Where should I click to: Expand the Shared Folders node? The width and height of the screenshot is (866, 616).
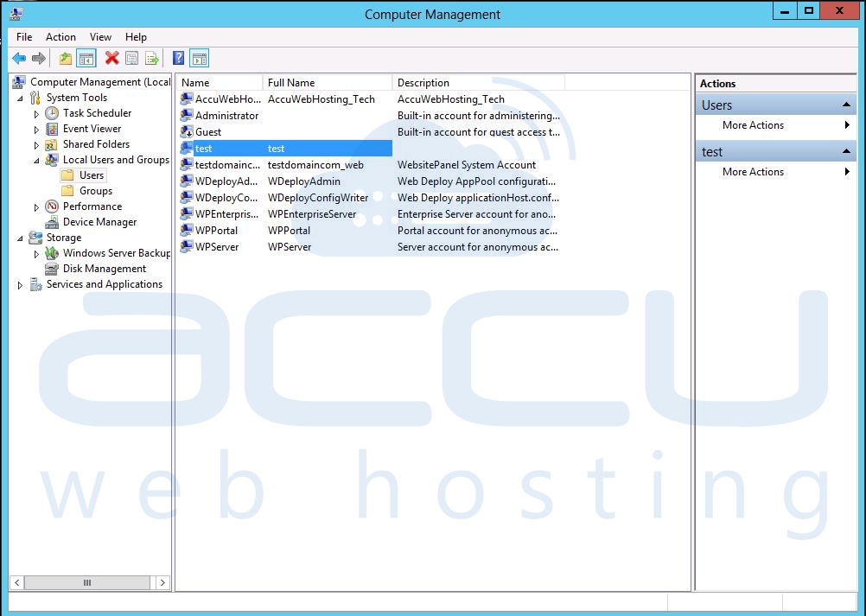(36, 145)
